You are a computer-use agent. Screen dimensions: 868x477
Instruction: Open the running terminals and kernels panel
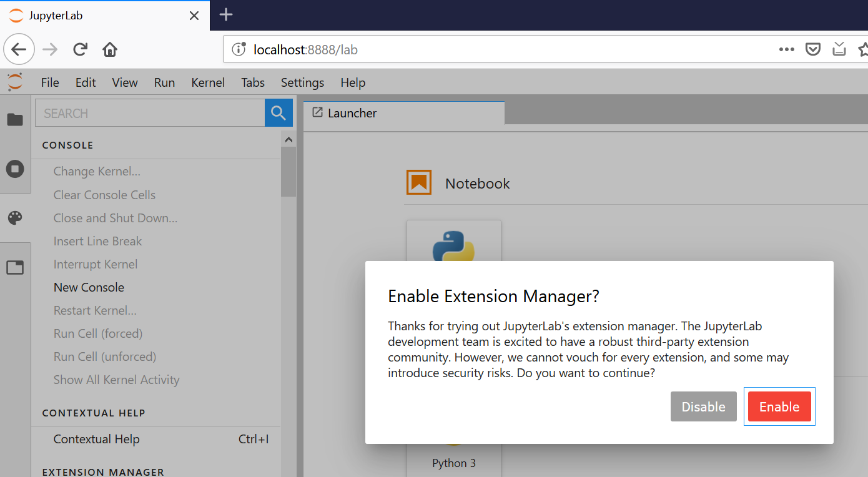14,168
